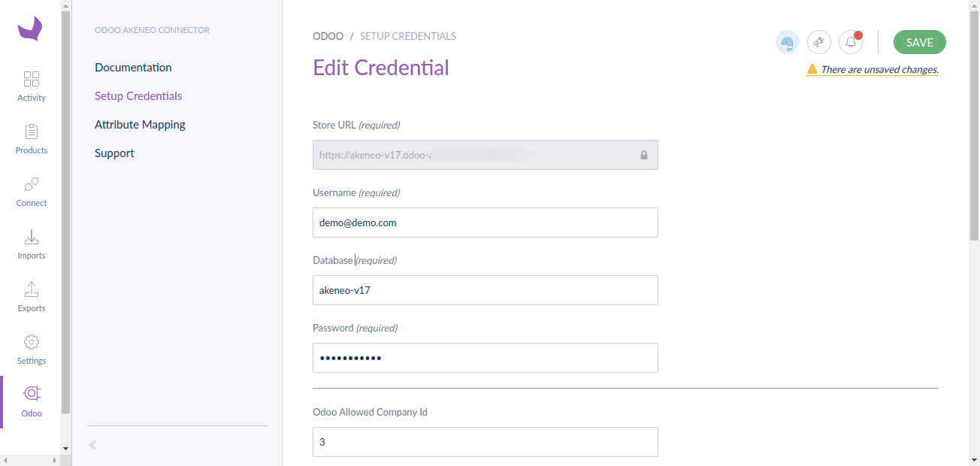Open the Connect section via its chain icon

pos(31,191)
